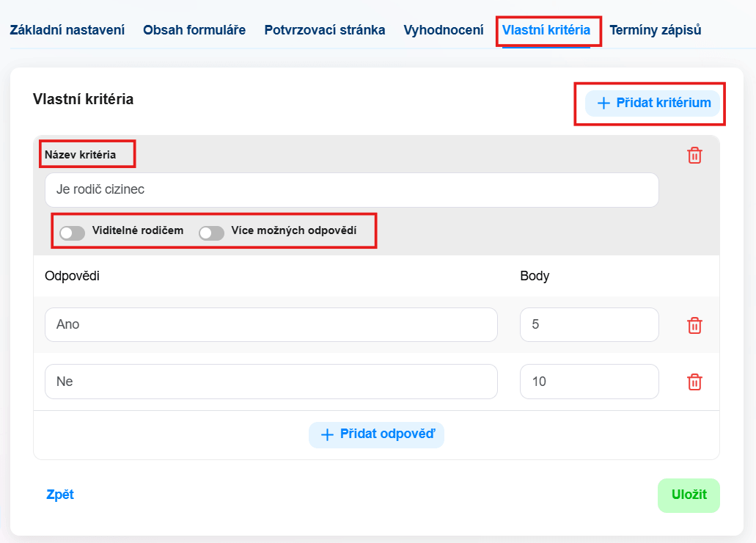Edit the points field showing 10
The height and width of the screenshot is (543, 756).
pos(589,382)
